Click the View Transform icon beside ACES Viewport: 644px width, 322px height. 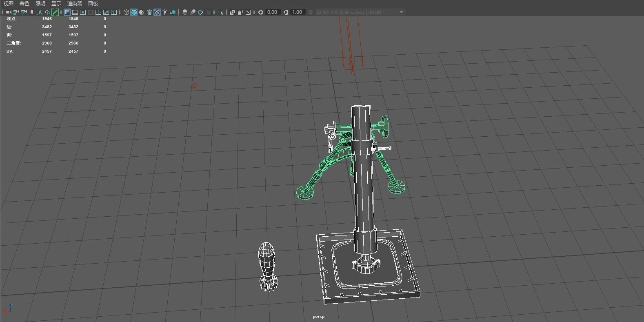pos(311,12)
